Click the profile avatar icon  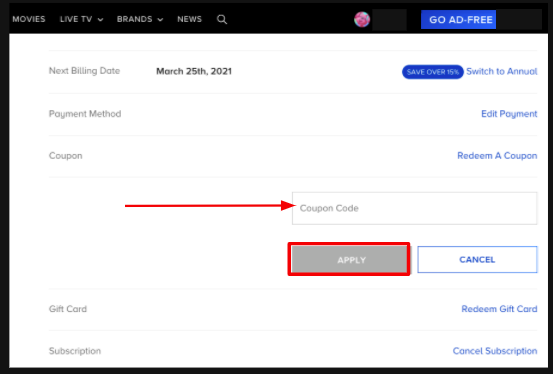362,19
